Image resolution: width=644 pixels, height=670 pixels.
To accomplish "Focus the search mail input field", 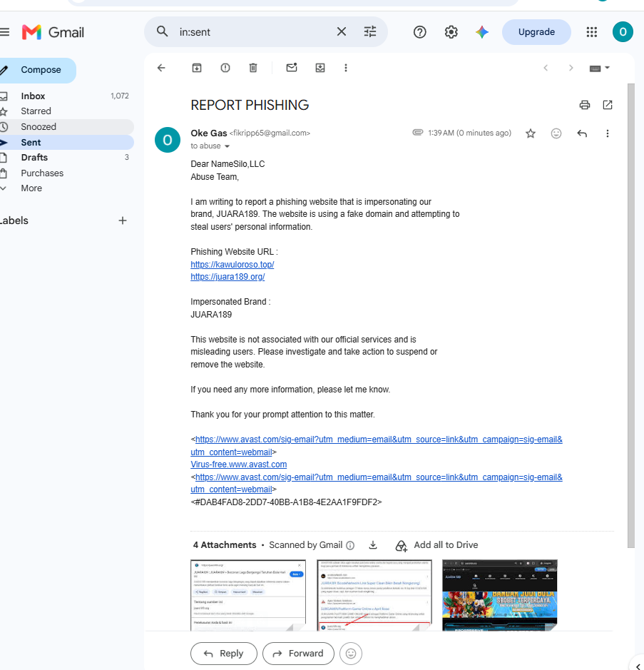I will click(254, 32).
